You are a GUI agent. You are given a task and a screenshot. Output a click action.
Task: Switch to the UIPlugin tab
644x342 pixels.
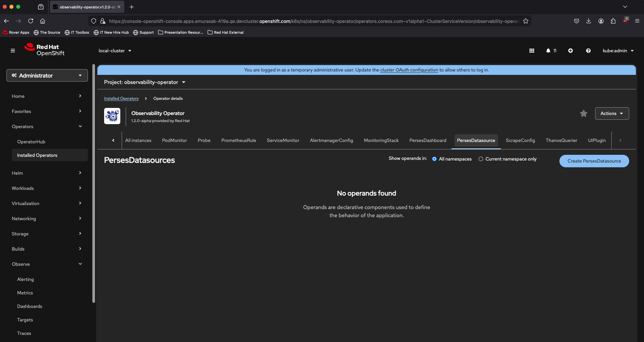tap(597, 140)
